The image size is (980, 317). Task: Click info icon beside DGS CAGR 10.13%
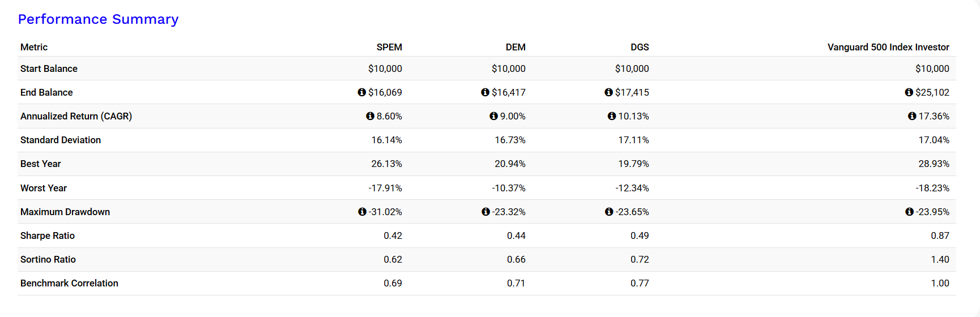(x=611, y=116)
